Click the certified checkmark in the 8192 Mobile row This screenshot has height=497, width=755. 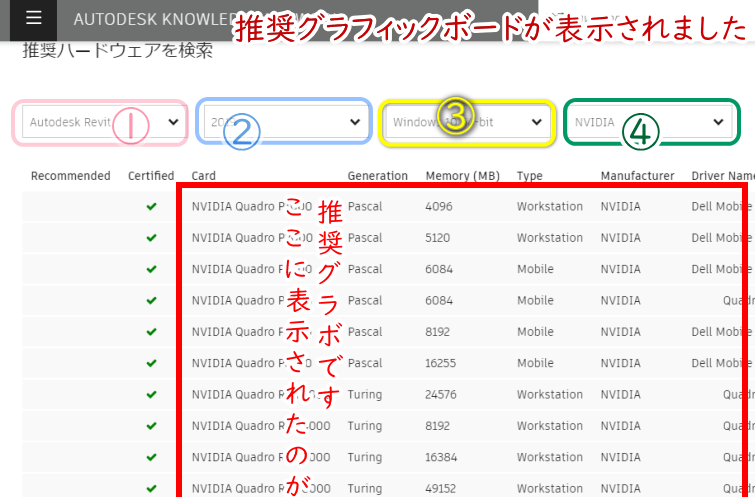coord(152,332)
